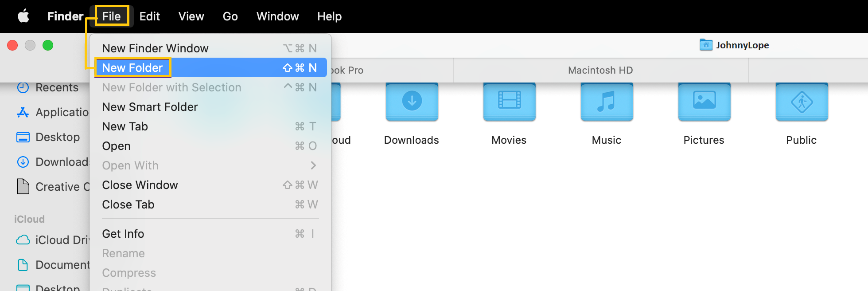868x291 pixels.
Task: Choose New Folder from the File menu
Action: [210, 68]
